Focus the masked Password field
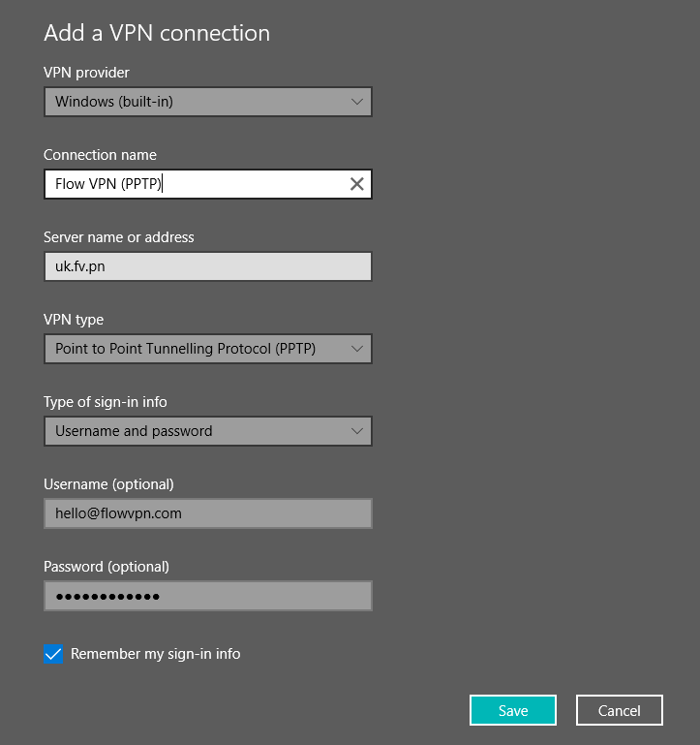 click(x=208, y=596)
